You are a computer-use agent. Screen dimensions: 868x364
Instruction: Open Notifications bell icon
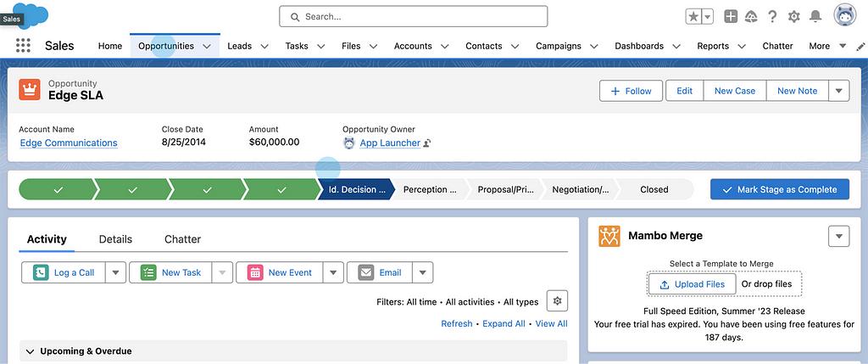tap(815, 16)
